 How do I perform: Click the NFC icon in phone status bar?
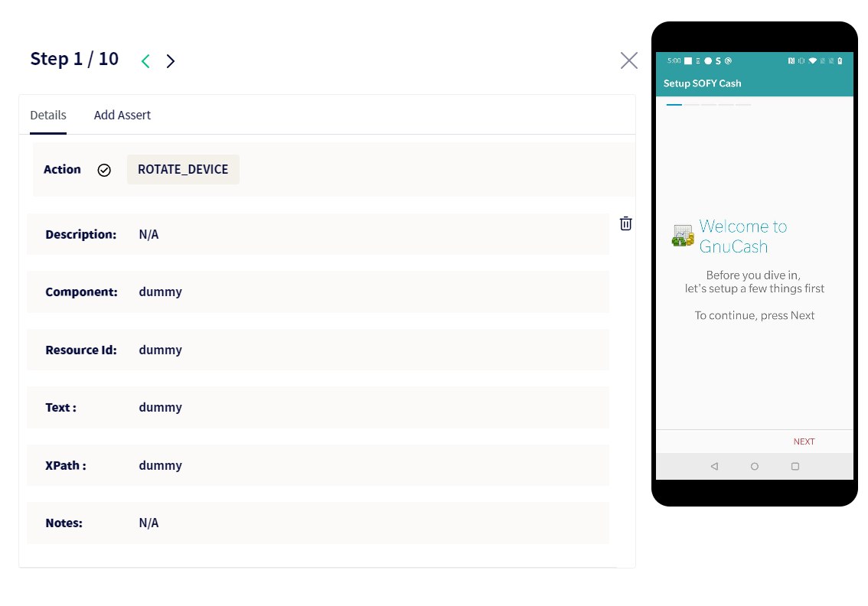[x=791, y=61]
